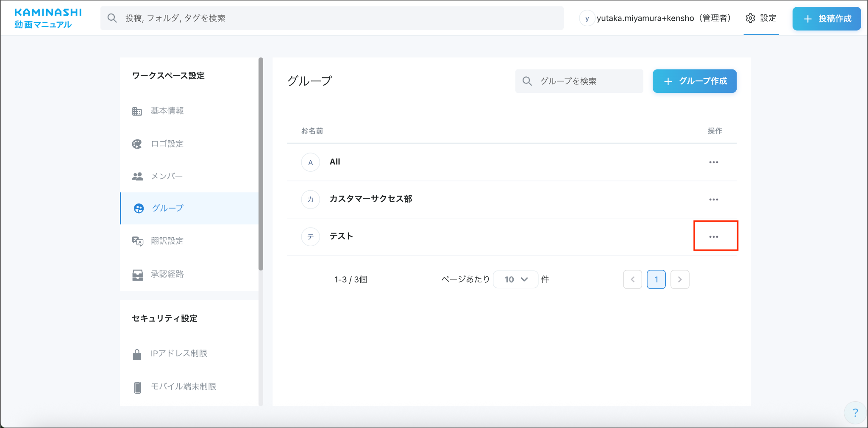Click magnifier icon in グループを検索 box
The width and height of the screenshot is (868, 428).
(x=527, y=81)
